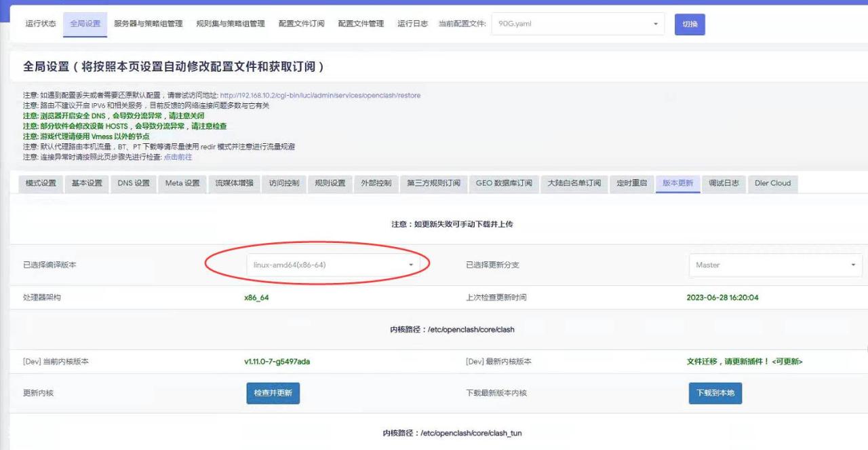
Task: Switch to 基本设置 sub-tab
Action: [x=87, y=183]
